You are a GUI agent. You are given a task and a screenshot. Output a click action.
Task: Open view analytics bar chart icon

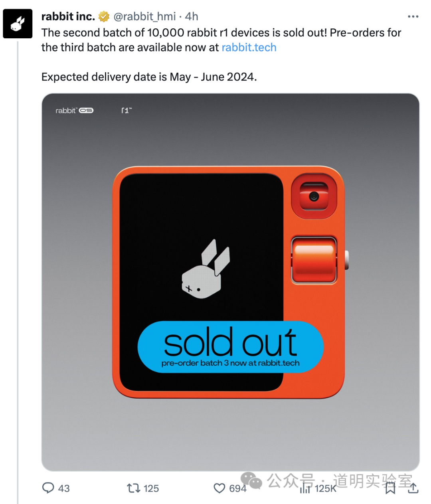click(x=305, y=488)
